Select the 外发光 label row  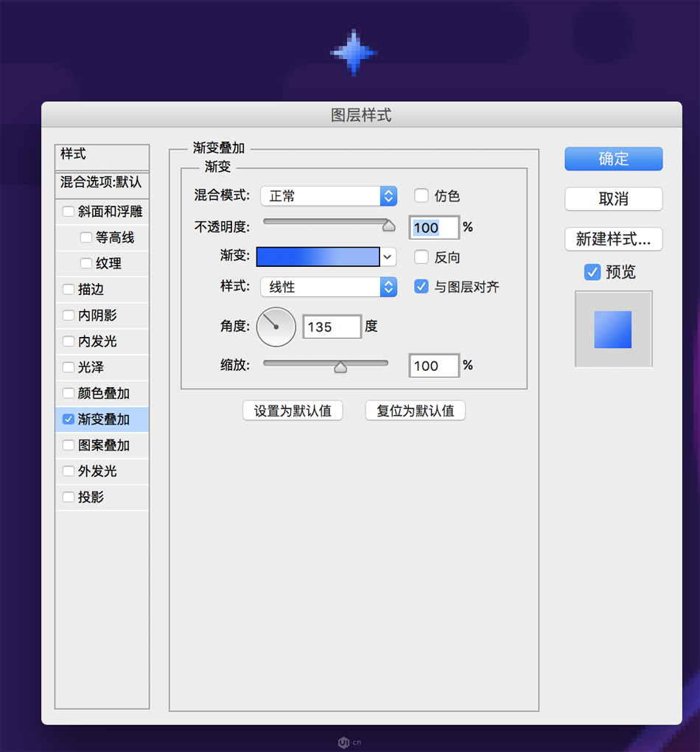[102, 471]
